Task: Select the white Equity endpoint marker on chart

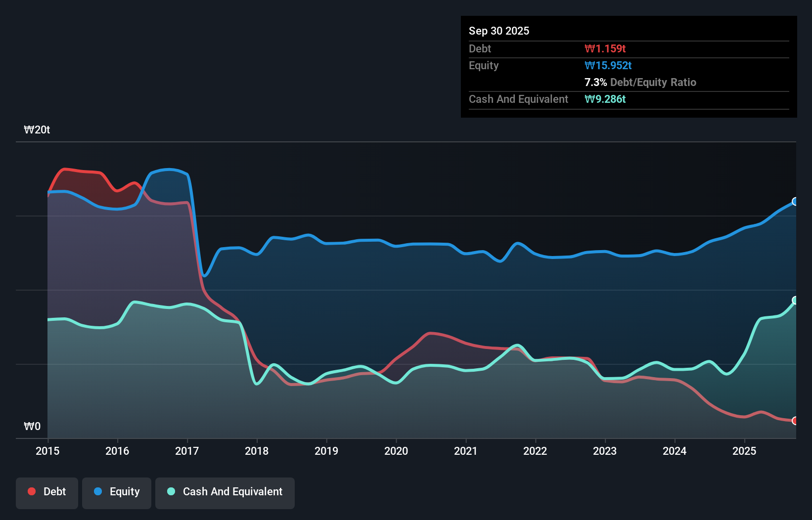Action: pyautogui.click(x=795, y=202)
